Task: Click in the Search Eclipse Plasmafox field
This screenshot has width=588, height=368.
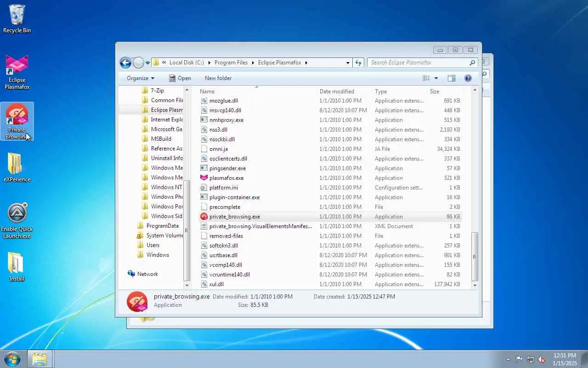Action: pos(418,63)
